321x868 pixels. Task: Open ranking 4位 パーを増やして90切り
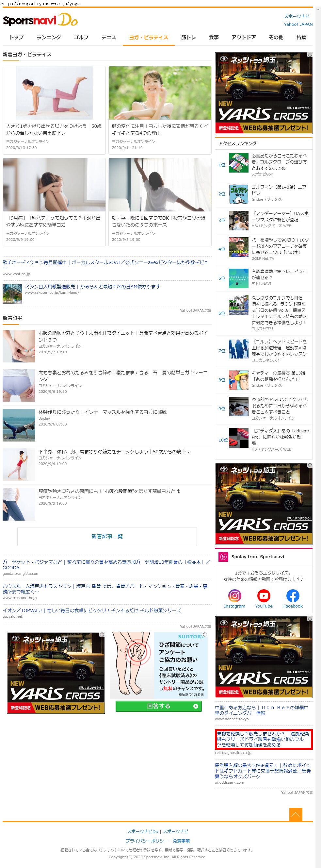(280, 246)
